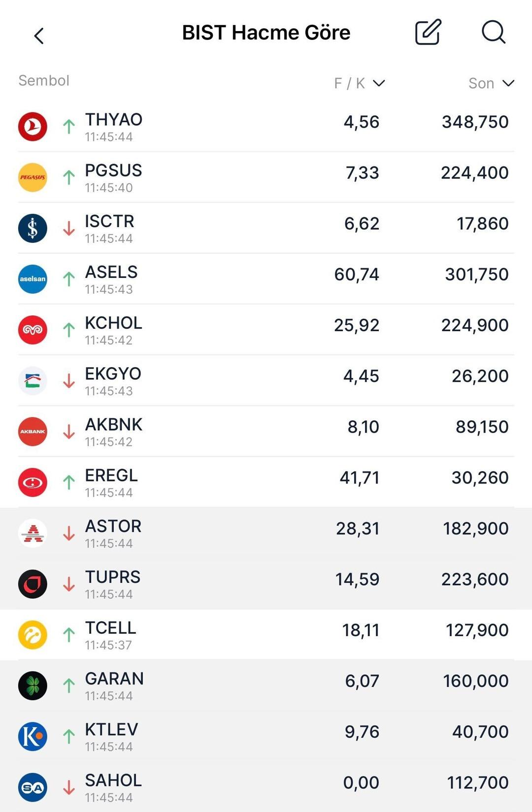Tap the Turkcell yellow logo icon

coord(32,635)
